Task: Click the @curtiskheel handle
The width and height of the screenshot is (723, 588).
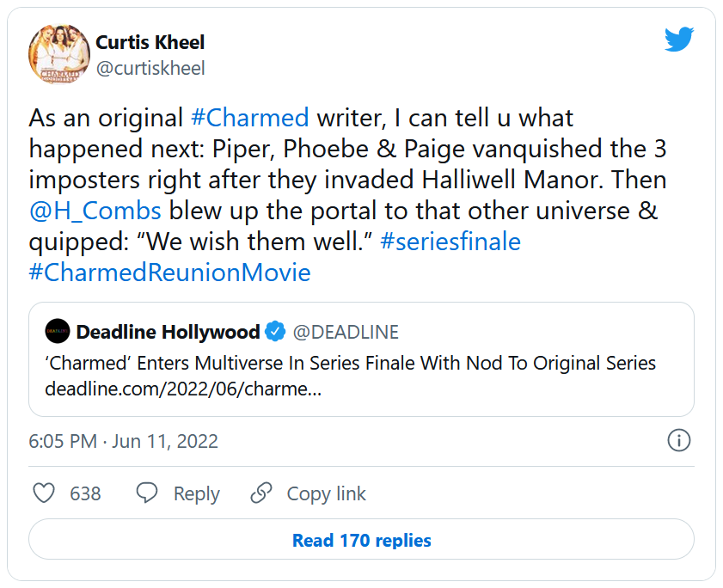Action: (150, 69)
